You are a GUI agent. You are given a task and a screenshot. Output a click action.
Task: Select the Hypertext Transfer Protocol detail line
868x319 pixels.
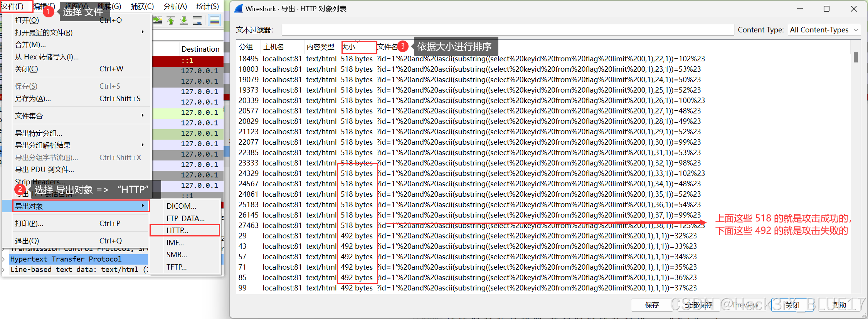(x=78, y=259)
